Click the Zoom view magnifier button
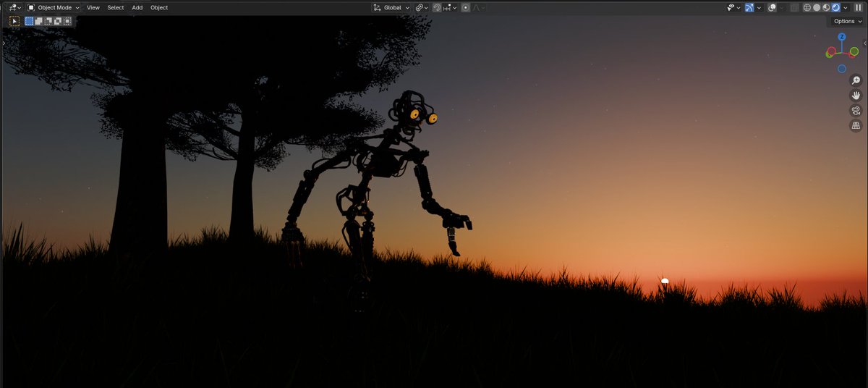 point(856,80)
